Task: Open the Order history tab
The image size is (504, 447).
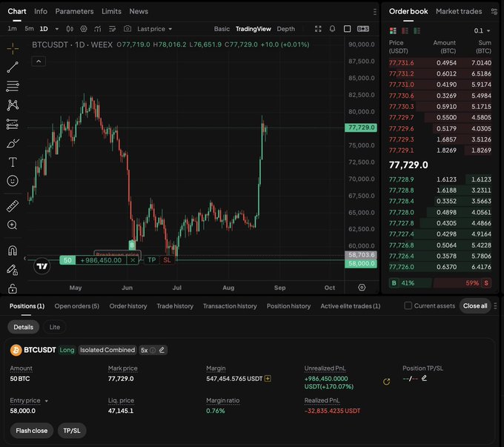Action: tap(128, 306)
